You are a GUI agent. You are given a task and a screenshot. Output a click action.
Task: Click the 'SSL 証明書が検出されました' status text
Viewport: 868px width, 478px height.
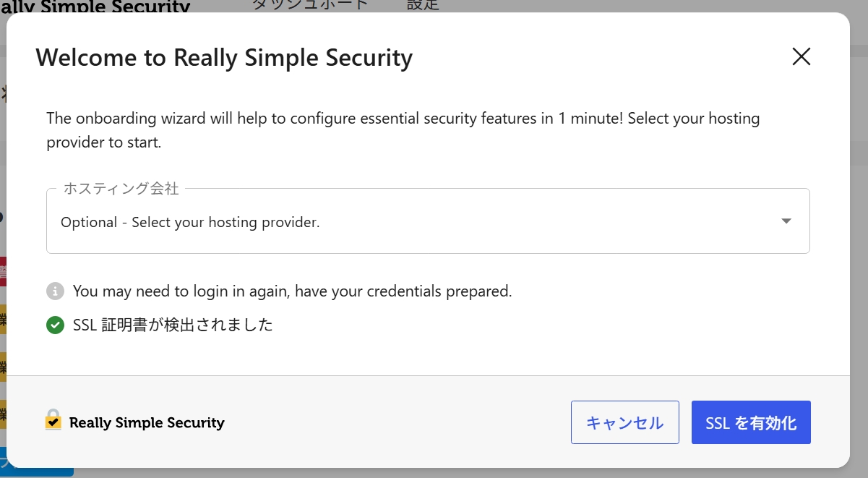pyautogui.click(x=173, y=325)
